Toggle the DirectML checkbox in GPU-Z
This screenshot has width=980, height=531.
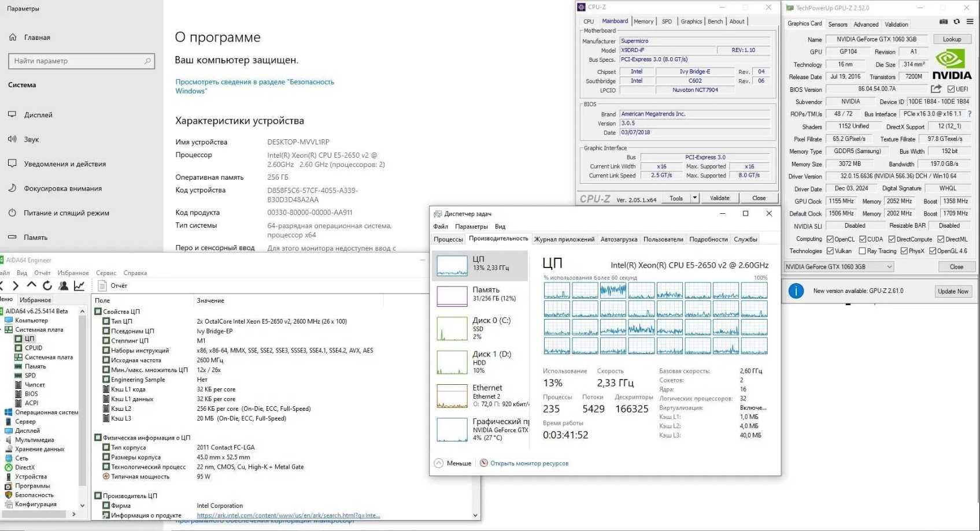tap(941, 239)
